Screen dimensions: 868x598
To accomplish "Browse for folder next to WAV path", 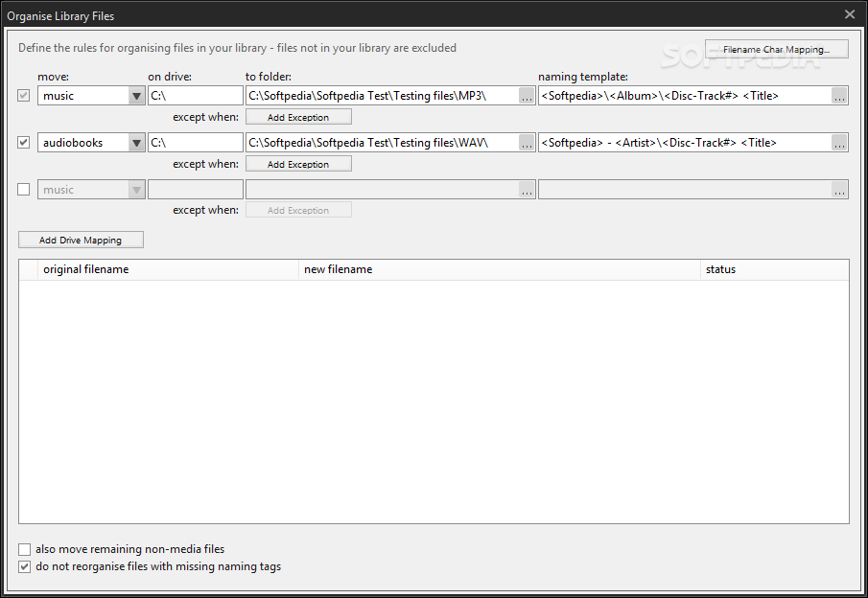I will pyautogui.click(x=527, y=143).
